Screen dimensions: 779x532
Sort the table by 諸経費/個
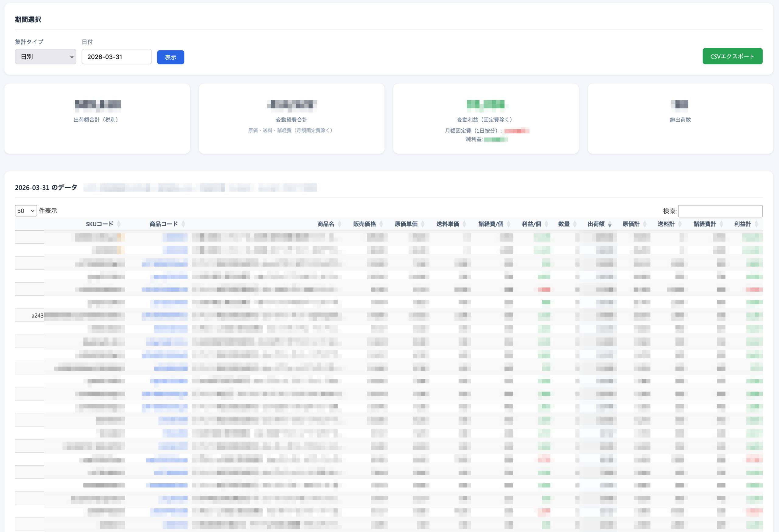[491, 224]
